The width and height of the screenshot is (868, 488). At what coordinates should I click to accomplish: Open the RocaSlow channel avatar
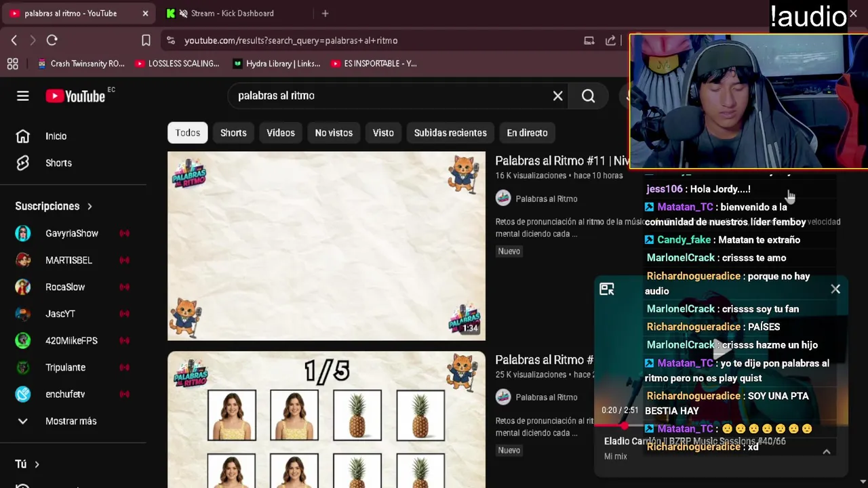click(23, 287)
